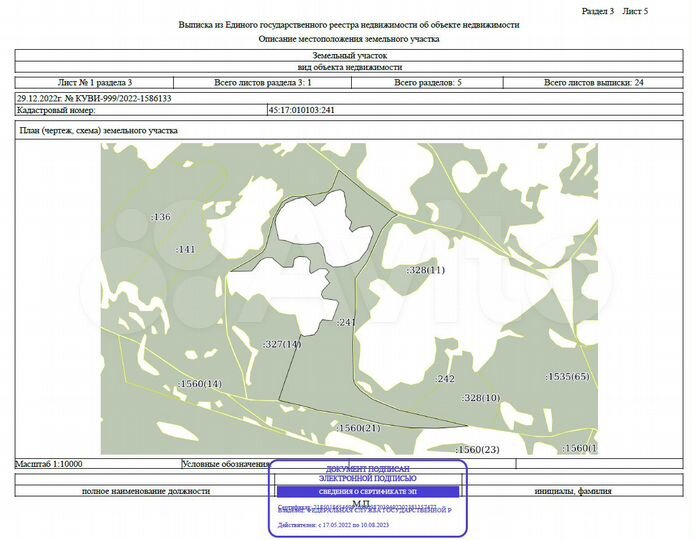
Task: Click 'План (чертеж, схема) земельного участка' heading
Action: point(99,131)
